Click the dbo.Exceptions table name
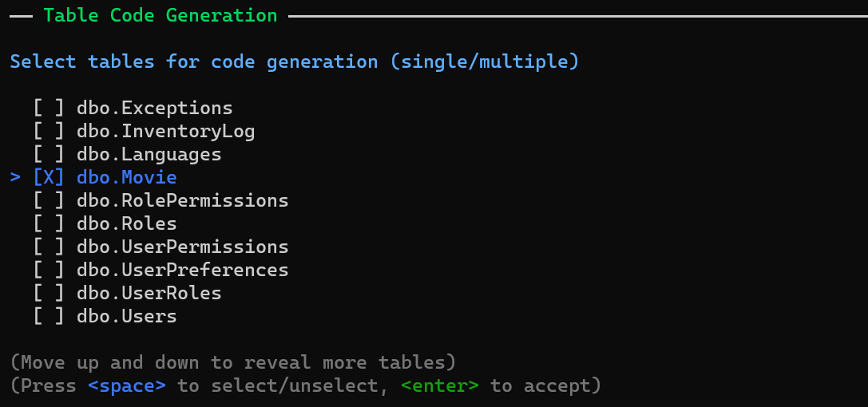 pyautogui.click(x=154, y=108)
